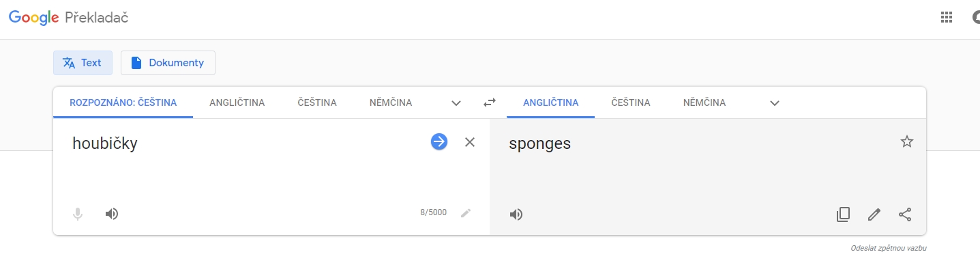Suggest an edit with pencil icon
Image resolution: width=980 pixels, height=278 pixels.
(874, 214)
